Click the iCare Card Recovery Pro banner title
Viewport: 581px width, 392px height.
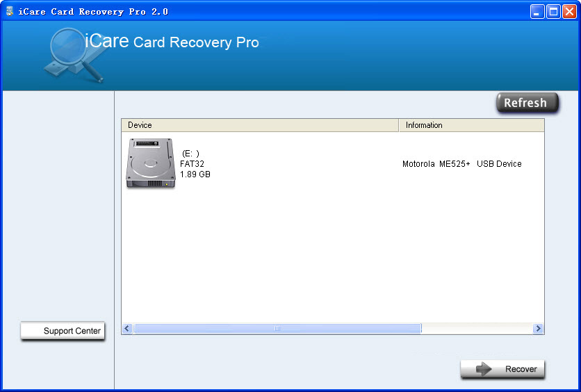tap(172, 42)
